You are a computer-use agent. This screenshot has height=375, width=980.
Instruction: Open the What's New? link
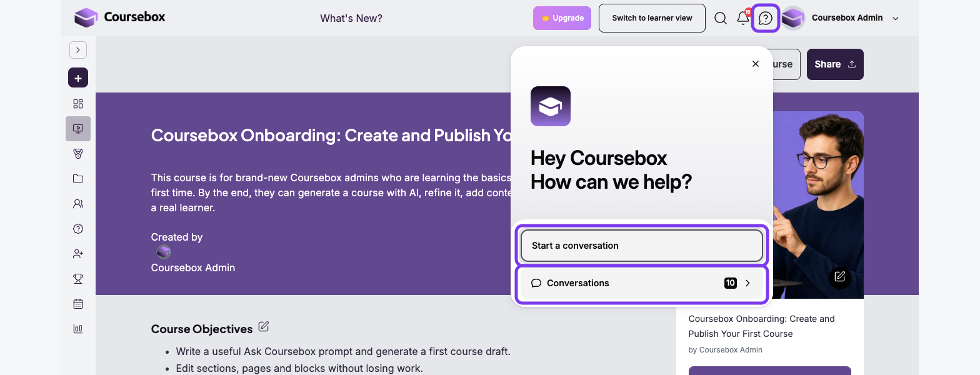click(x=351, y=18)
